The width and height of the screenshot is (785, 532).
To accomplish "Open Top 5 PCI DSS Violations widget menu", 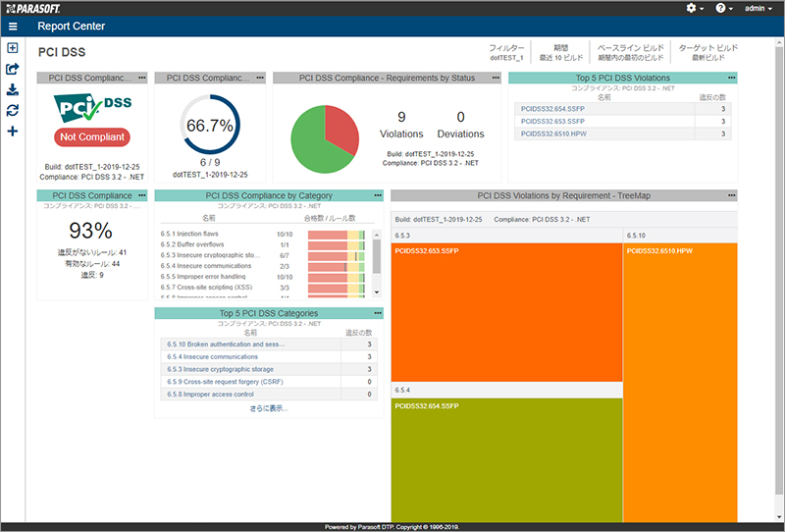I will [731, 78].
